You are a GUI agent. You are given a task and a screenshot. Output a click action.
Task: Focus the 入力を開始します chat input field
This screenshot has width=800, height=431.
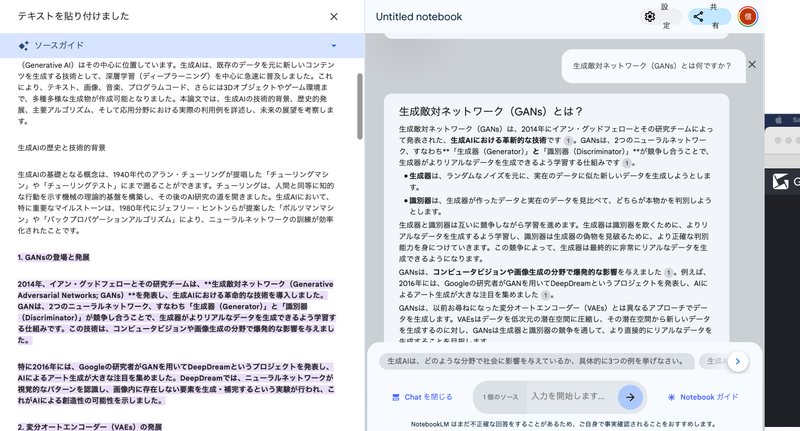pos(570,397)
